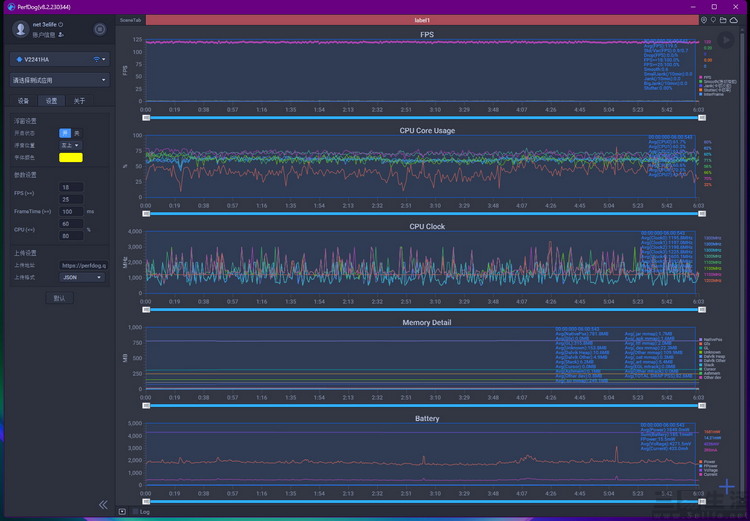Click FrameTime field showing 100
Image resolution: width=750 pixels, height=521 pixels.
pyautogui.click(x=71, y=211)
